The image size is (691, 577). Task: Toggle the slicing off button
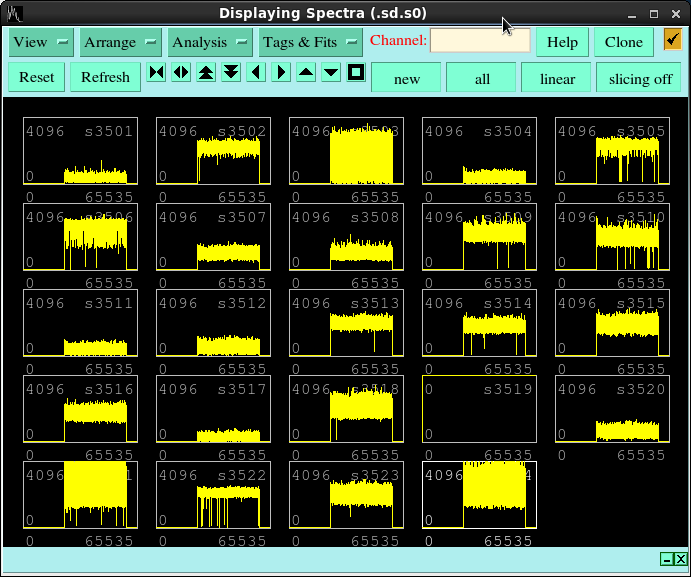pos(640,78)
